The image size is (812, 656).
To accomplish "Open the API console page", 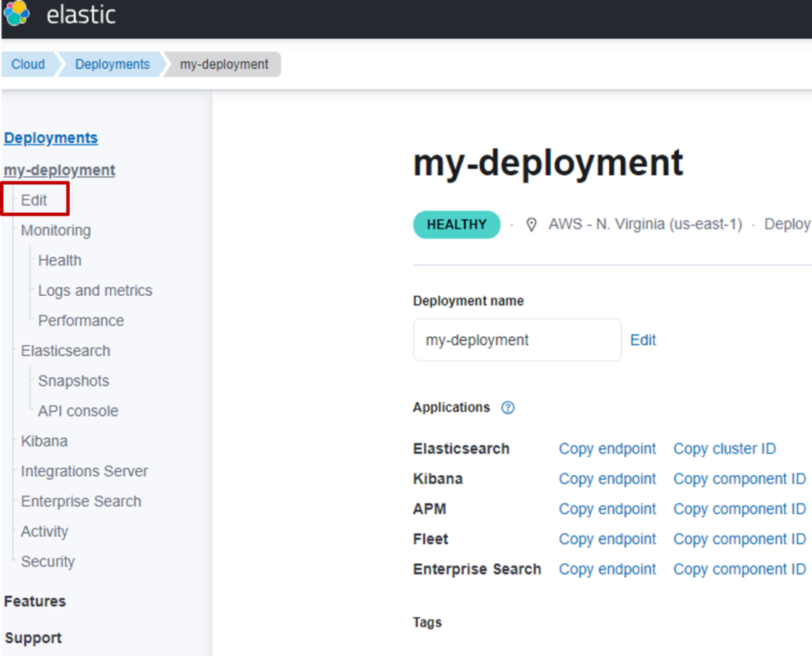I will (x=78, y=412).
